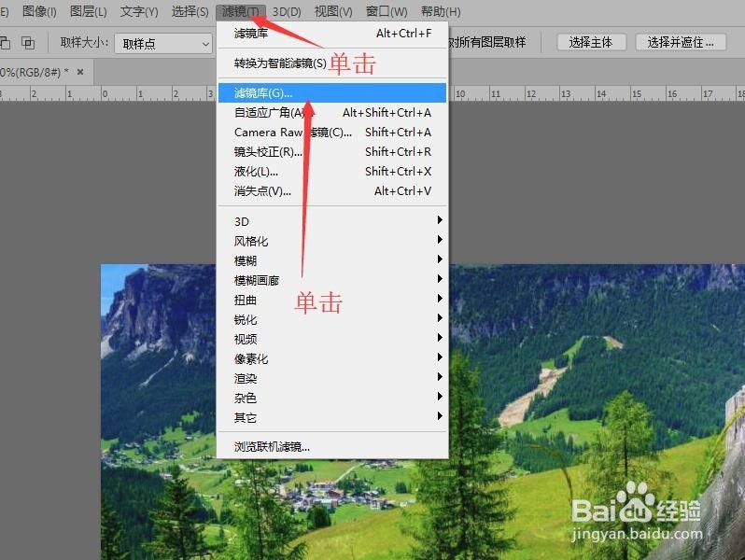
Task: Click the 滤镜(T) menu title
Action: [241, 11]
